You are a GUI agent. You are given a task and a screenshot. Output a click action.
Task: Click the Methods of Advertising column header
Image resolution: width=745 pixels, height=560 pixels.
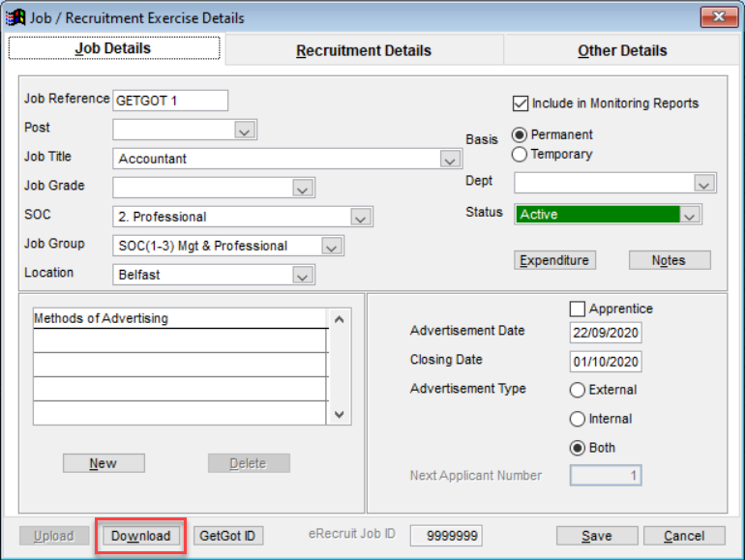click(181, 318)
